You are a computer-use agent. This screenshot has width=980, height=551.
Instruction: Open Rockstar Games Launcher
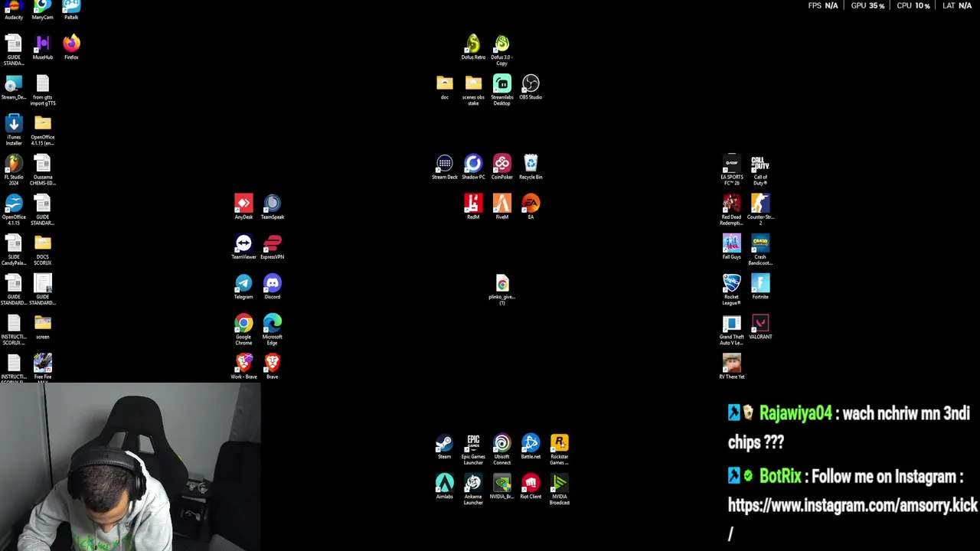[560, 450]
